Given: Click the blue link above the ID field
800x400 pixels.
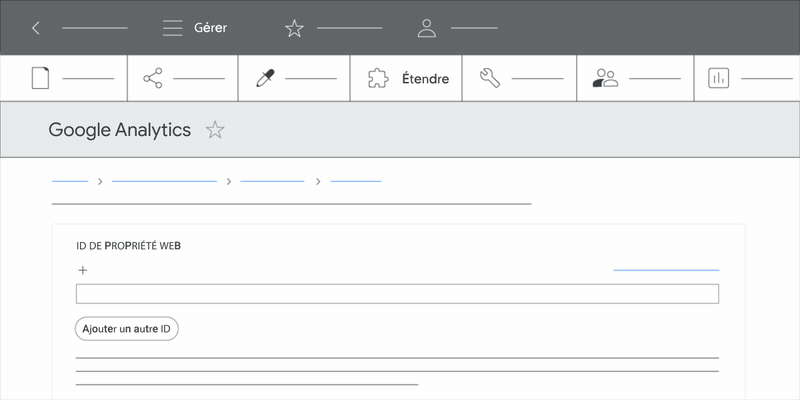Looking at the screenshot, I should click(x=666, y=270).
